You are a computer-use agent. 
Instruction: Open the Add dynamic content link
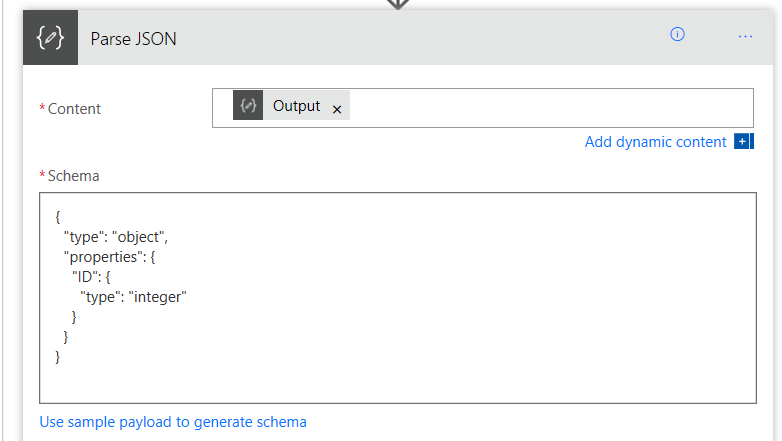click(655, 142)
